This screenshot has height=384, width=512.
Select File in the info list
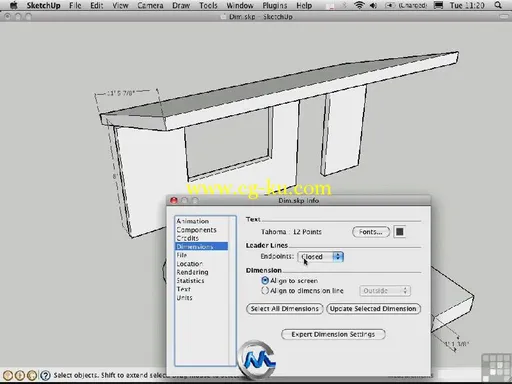[x=182, y=255]
